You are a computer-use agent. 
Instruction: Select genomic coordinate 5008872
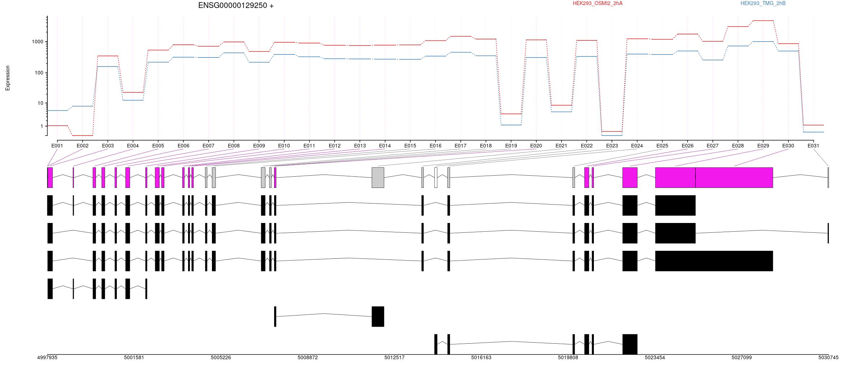[308, 358]
